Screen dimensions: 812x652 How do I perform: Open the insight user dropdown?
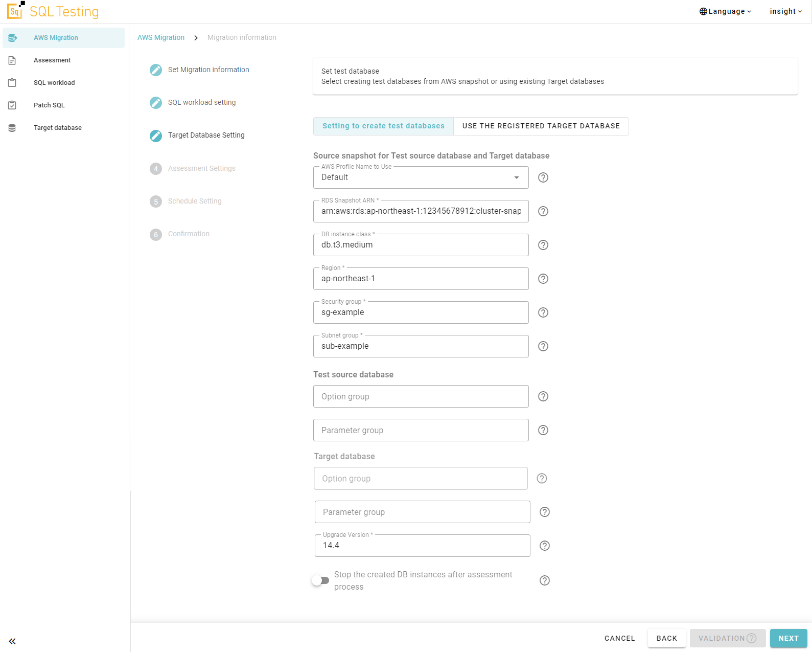(786, 11)
